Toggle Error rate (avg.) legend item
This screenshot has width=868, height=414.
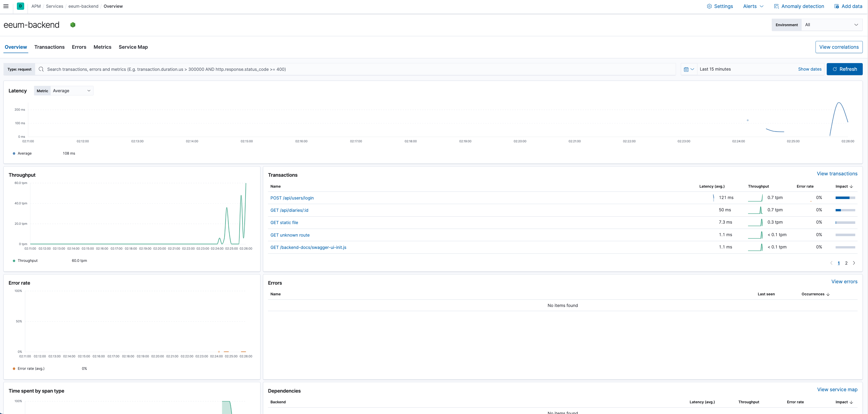[31, 368]
